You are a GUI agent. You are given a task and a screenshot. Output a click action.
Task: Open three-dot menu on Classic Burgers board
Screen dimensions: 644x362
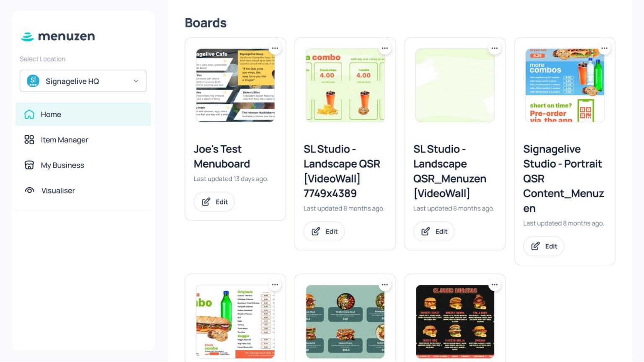[x=495, y=285]
